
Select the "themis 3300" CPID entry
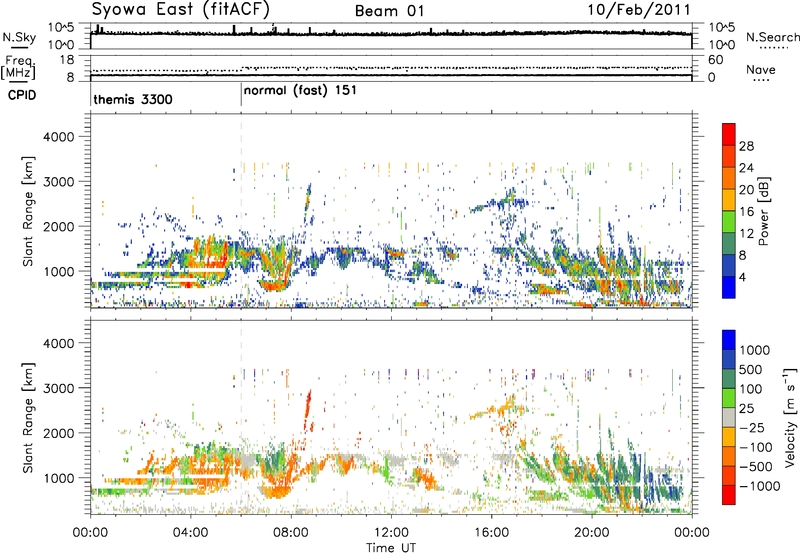133,99
